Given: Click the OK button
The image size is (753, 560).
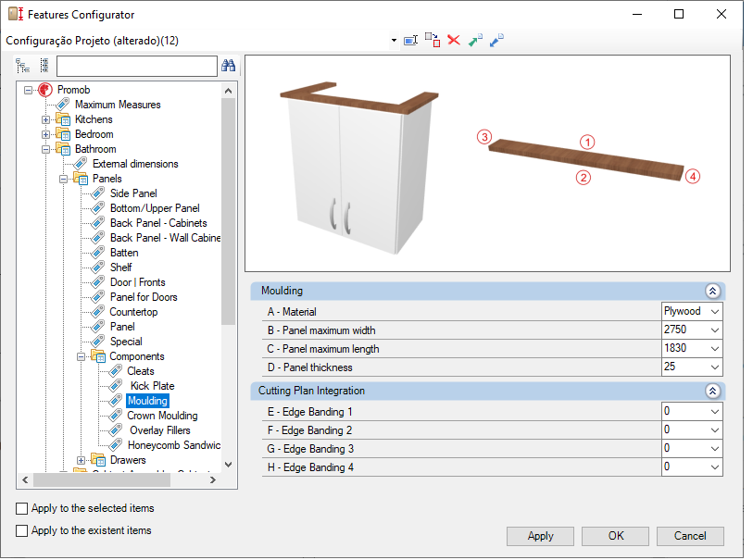Looking at the screenshot, I should pos(615,537).
